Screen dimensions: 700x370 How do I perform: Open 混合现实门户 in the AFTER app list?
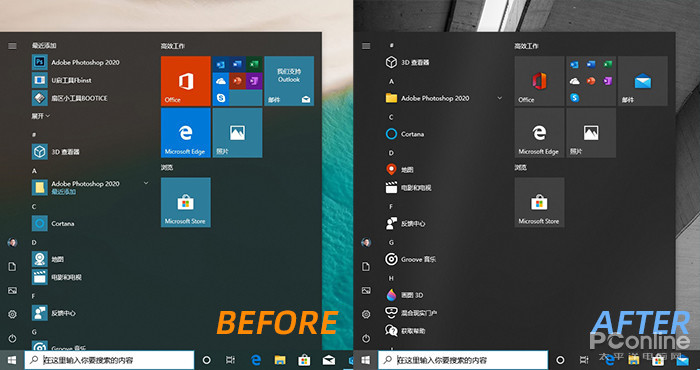pos(411,313)
